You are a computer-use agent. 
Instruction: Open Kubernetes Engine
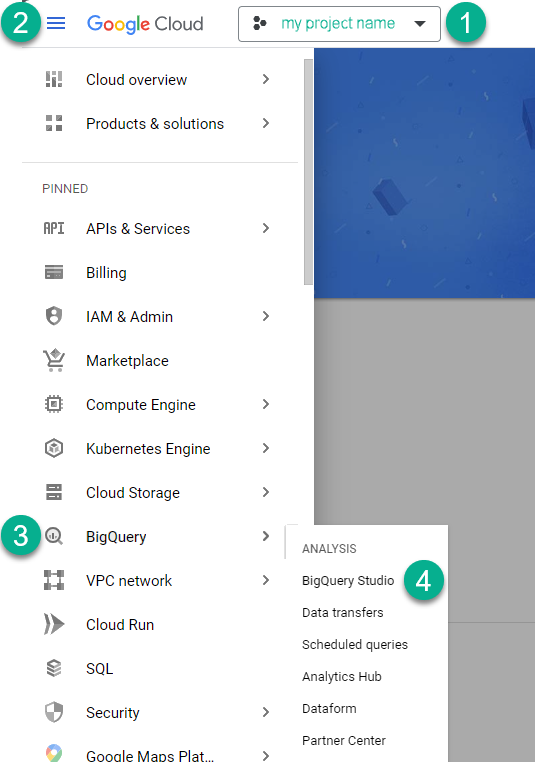point(148,449)
